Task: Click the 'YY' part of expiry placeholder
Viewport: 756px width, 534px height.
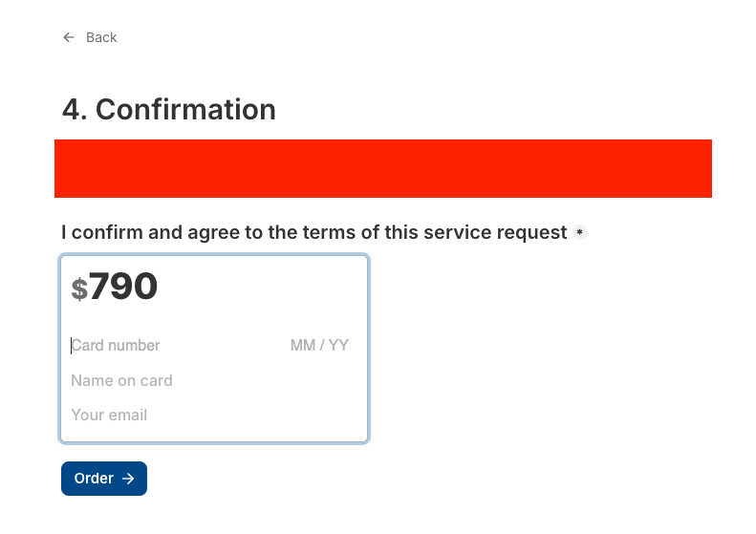Action: click(338, 345)
